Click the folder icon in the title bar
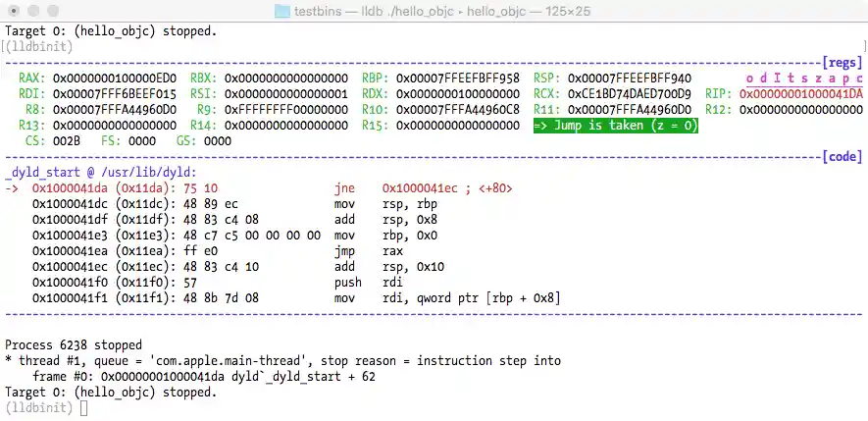This screenshot has height=421, width=868. tap(282, 11)
